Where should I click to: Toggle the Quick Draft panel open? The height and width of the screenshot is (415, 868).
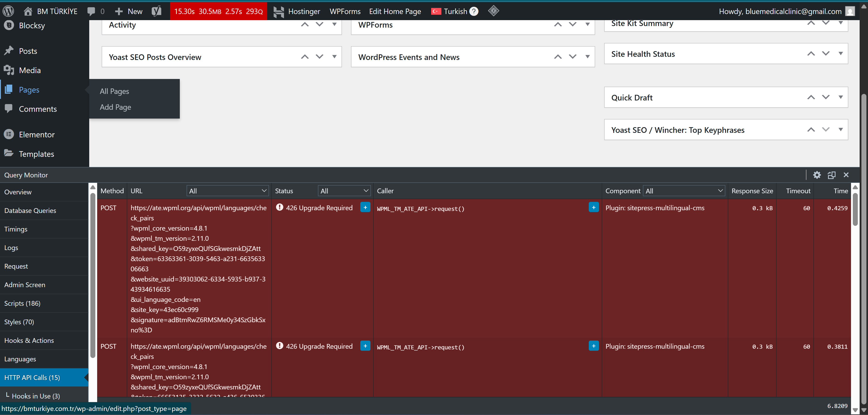pos(840,97)
